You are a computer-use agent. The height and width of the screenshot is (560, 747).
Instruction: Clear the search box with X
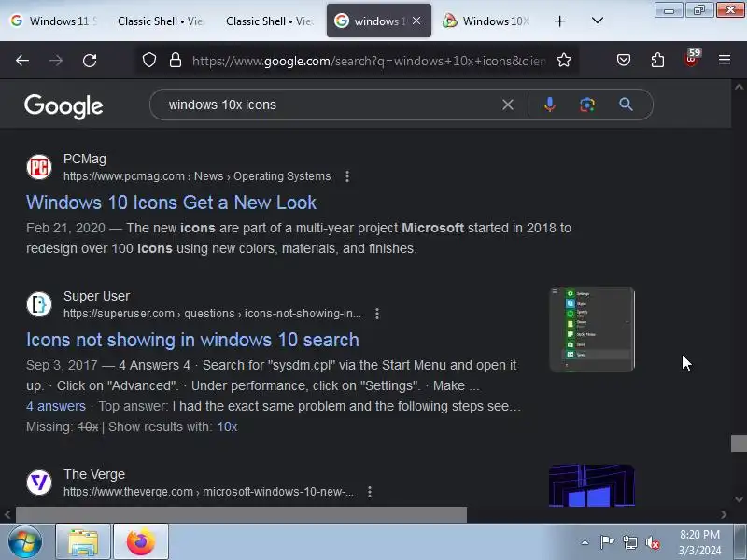[x=508, y=105]
